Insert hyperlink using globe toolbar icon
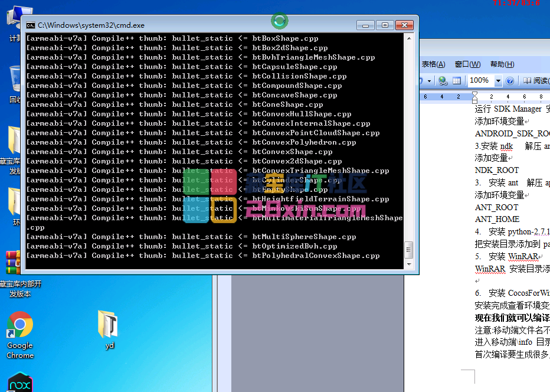The width and height of the screenshot is (550, 392). [442, 81]
